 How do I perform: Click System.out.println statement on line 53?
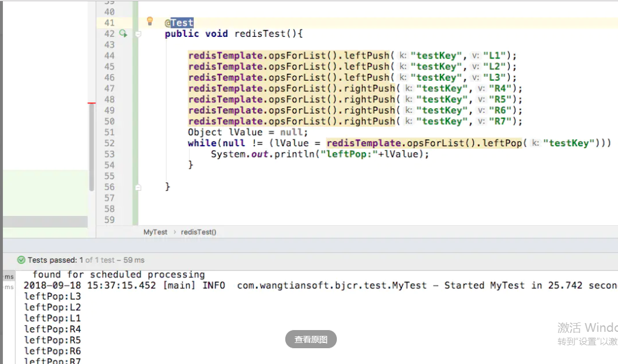click(320, 154)
